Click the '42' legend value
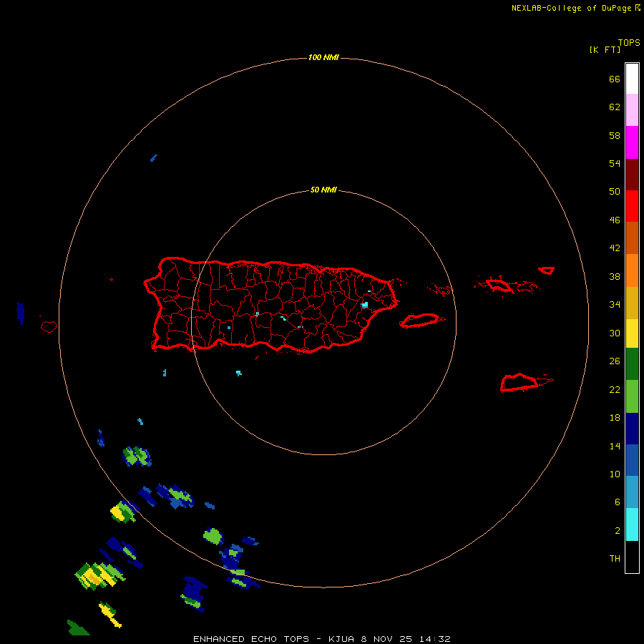The image size is (644, 644). click(x=615, y=248)
